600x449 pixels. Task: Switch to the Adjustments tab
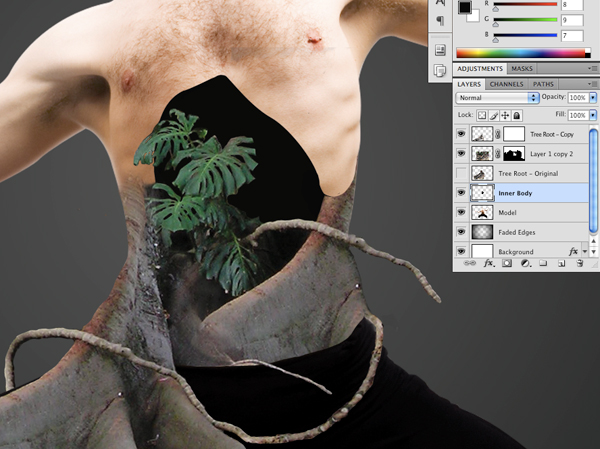pyautogui.click(x=480, y=69)
